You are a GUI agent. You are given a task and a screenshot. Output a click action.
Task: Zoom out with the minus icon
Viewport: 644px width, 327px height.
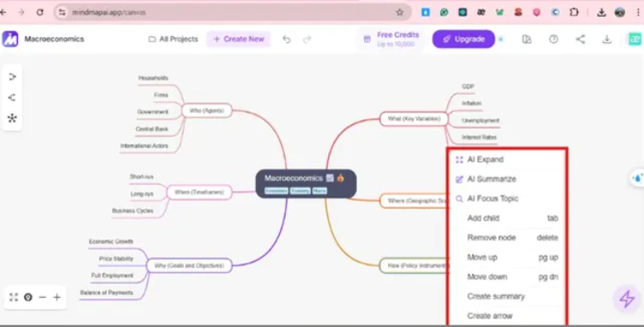[42, 297]
